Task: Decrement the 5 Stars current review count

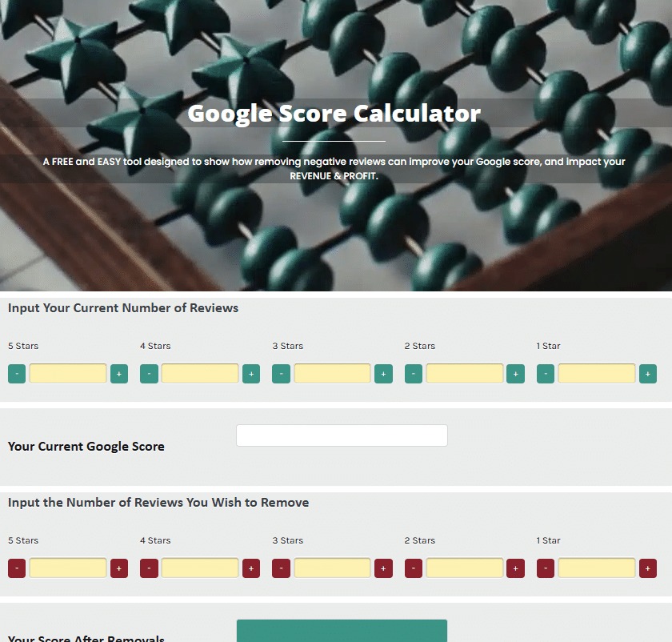Action: tap(17, 373)
